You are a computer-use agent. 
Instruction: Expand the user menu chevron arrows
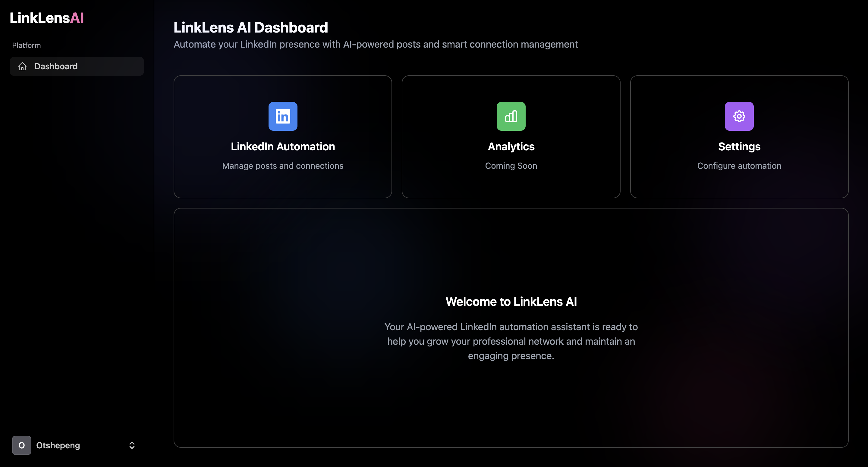pyautogui.click(x=132, y=445)
